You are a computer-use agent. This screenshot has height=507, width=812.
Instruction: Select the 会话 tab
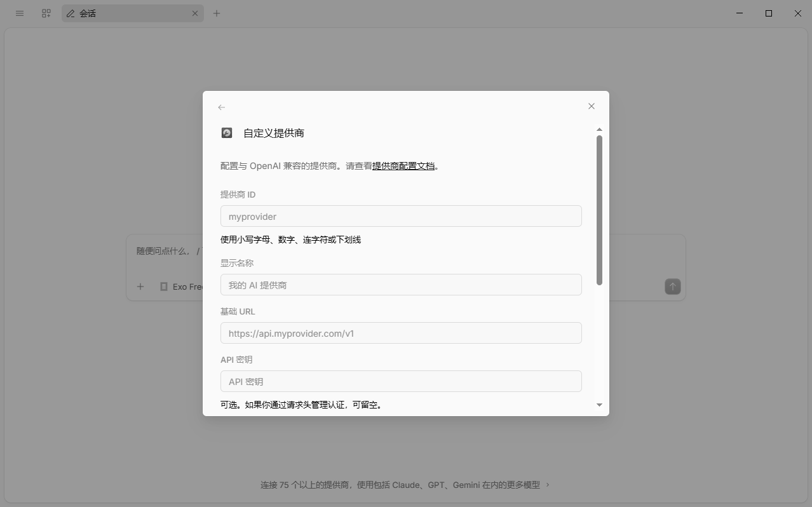[133, 13]
